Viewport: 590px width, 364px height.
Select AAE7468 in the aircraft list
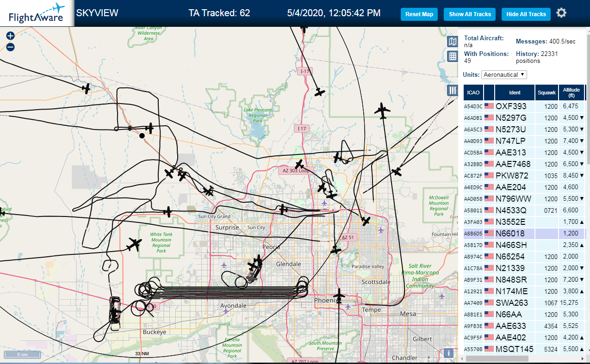pyautogui.click(x=524, y=164)
